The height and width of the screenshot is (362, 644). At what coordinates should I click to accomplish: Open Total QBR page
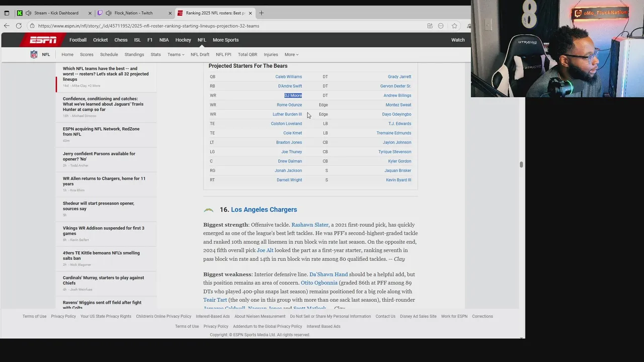(248, 54)
